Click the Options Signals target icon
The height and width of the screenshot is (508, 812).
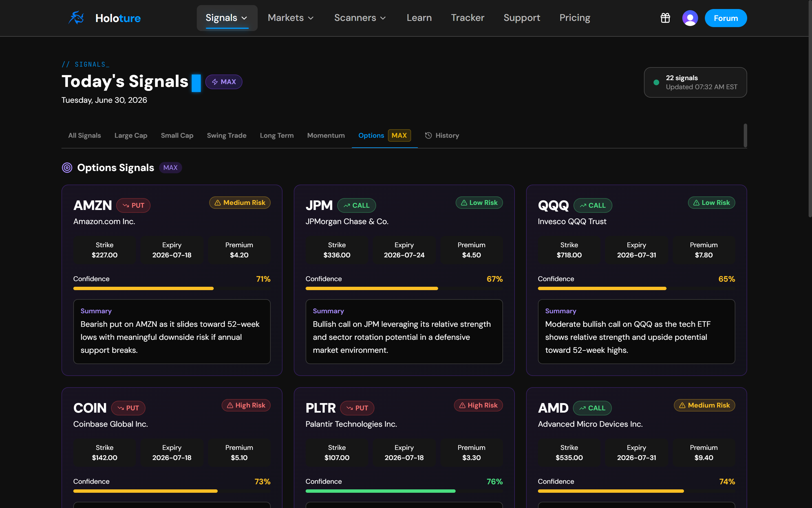67,168
